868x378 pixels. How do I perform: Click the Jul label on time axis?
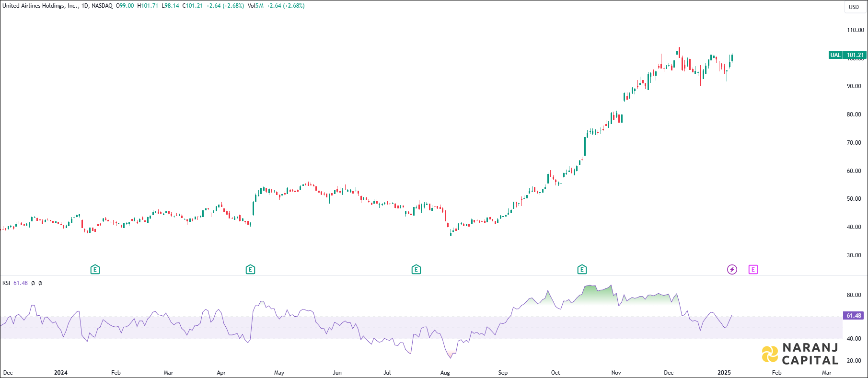(387, 373)
